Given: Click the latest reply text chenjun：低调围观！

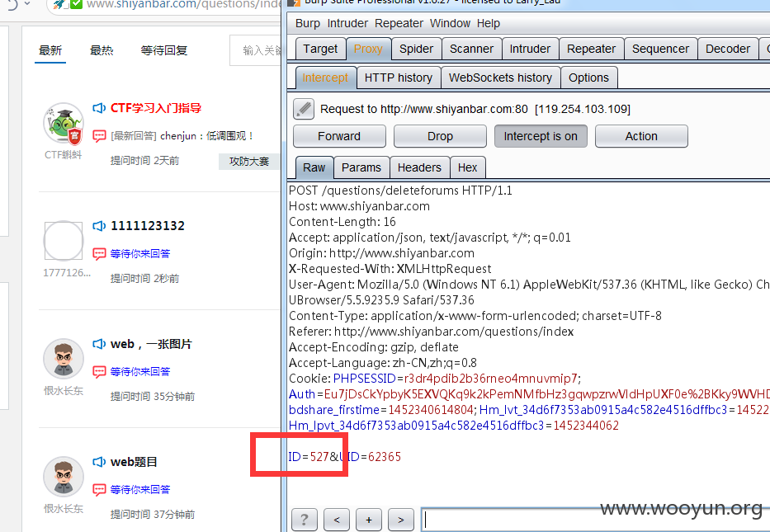Looking at the screenshot, I should tap(207, 136).
